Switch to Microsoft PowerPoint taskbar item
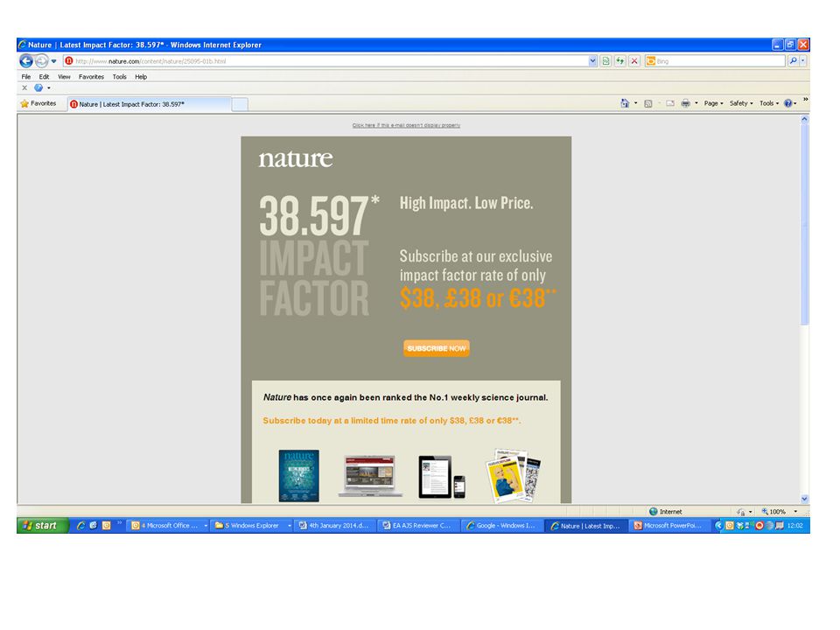Viewport: 840px width, 630px height. click(668, 526)
